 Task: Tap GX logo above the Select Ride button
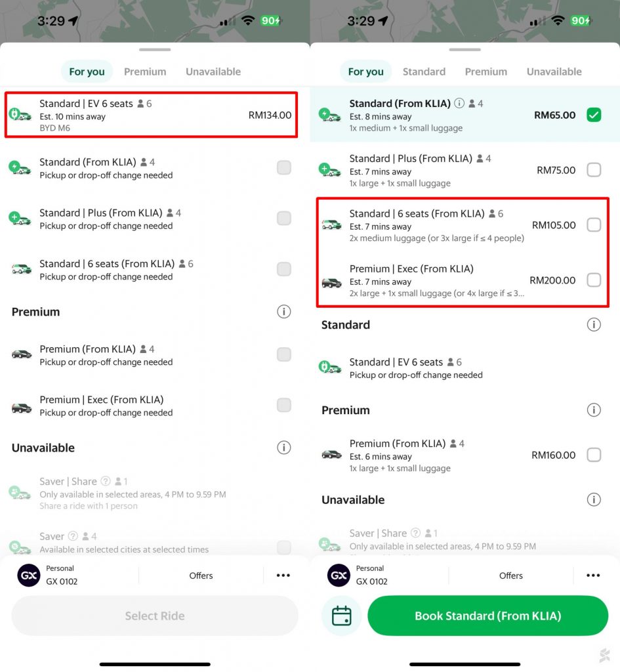pyautogui.click(x=29, y=576)
